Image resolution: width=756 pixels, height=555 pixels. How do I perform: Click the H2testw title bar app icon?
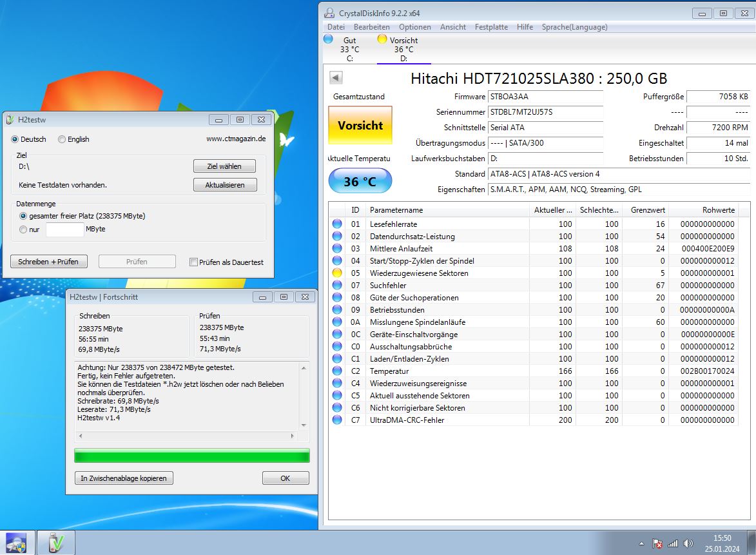pyautogui.click(x=10, y=120)
